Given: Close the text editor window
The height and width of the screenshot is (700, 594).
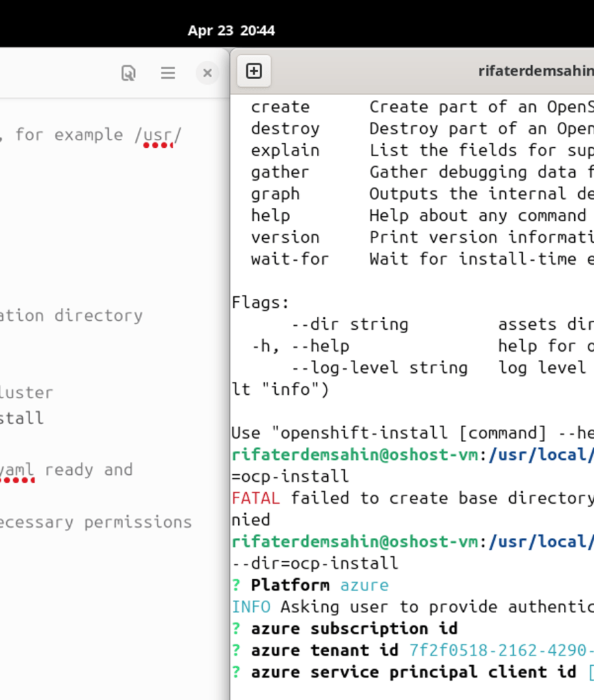Looking at the screenshot, I should coord(207,73).
